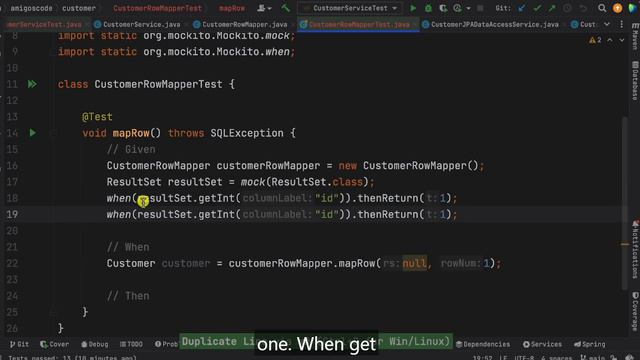640x360 pixels.
Task: Open the Coverage side panel
Action: (635, 311)
